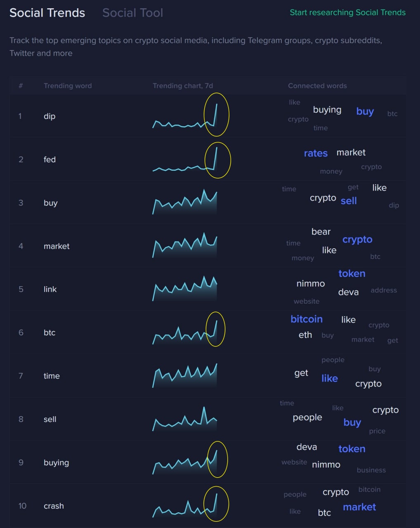Open the "fed" trending word row

(x=50, y=160)
